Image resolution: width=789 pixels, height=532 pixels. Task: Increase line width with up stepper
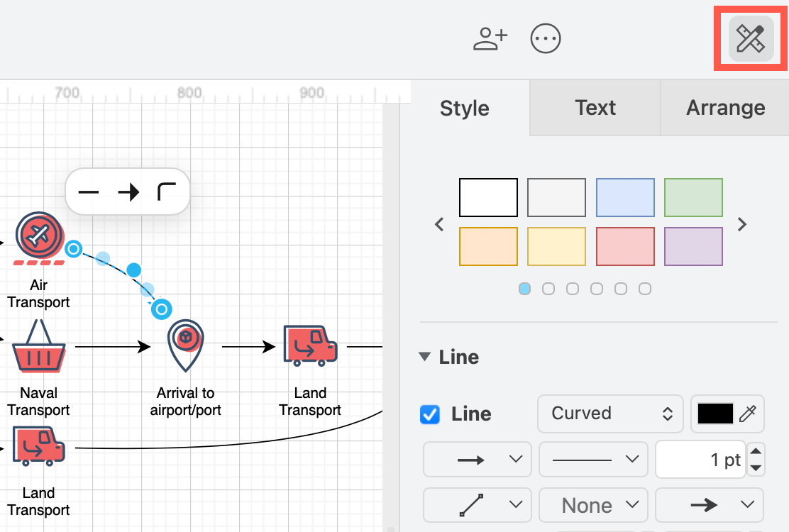(x=756, y=451)
